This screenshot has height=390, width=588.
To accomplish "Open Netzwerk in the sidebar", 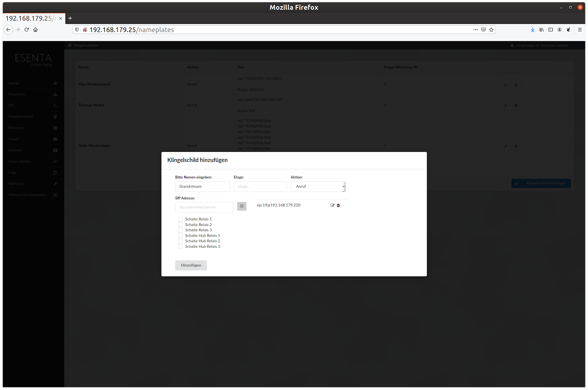I will pyautogui.click(x=32, y=94).
